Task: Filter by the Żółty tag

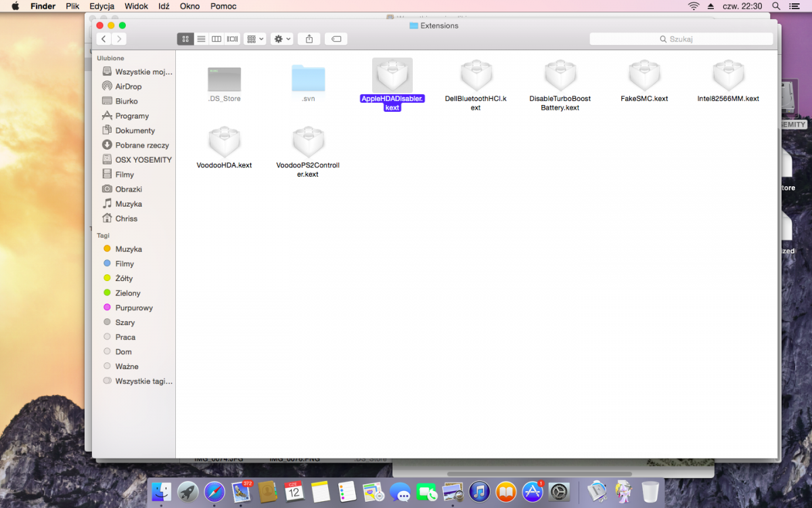Action: coord(118,278)
